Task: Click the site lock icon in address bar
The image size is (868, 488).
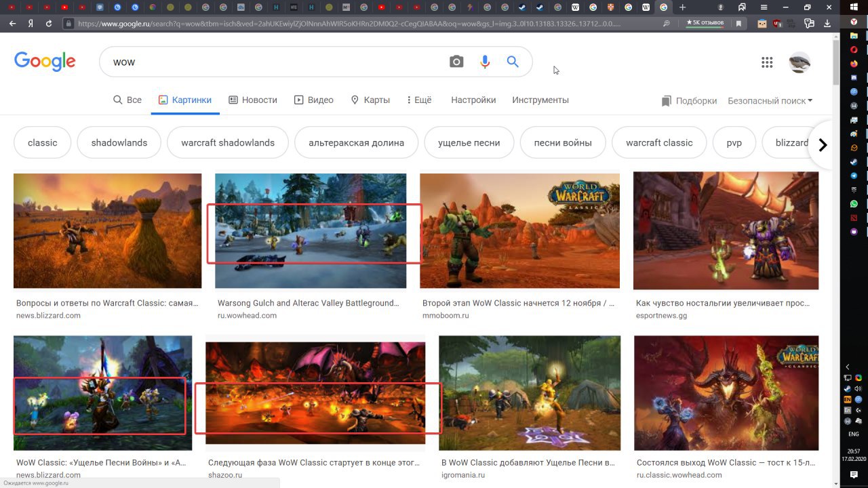Action: coord(68,23)
